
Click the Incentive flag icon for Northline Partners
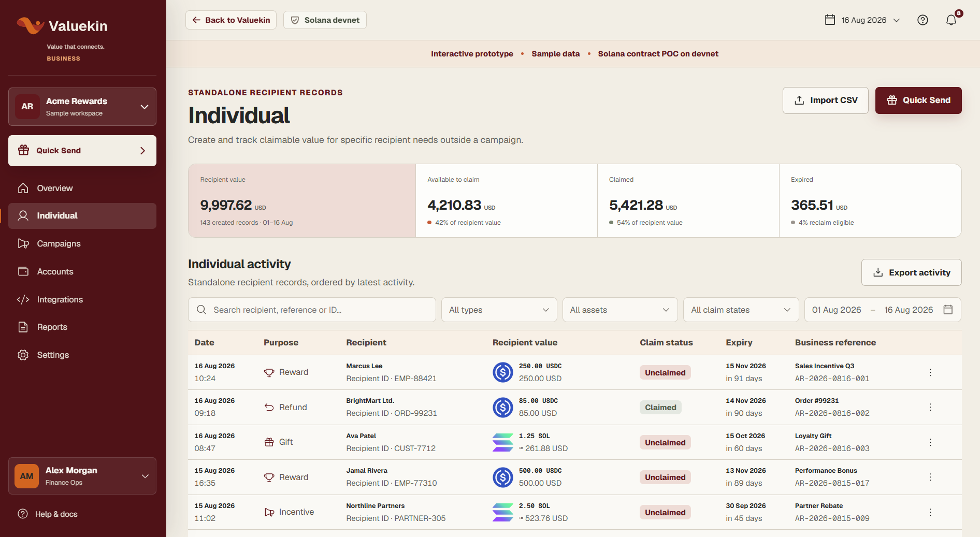pos(269,512)
